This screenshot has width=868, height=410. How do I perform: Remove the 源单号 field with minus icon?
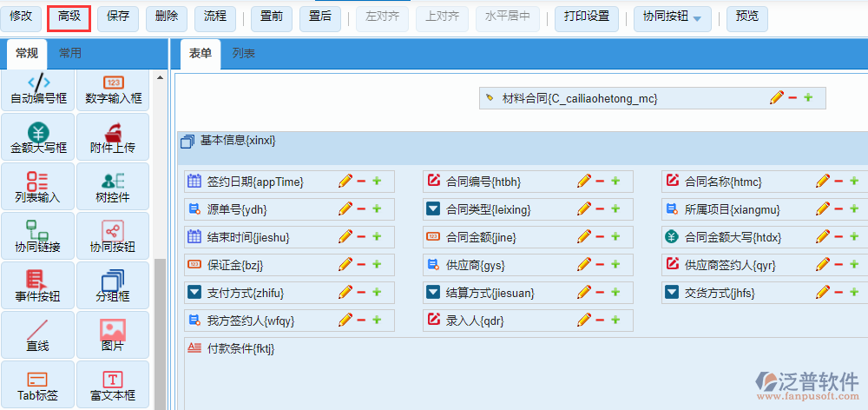pos(361,208)
